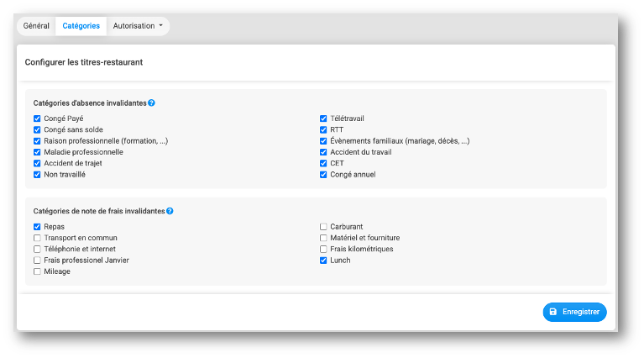
Task: Uncheck the Congé annuel checkbox
Action: coord(323,175)
